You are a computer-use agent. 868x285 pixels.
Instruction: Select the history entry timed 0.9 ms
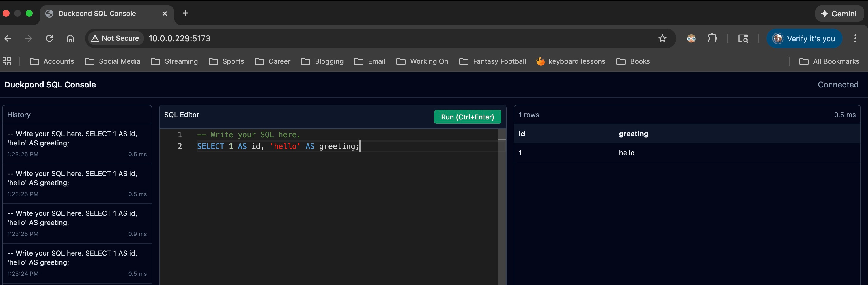(x=77, y=223)
